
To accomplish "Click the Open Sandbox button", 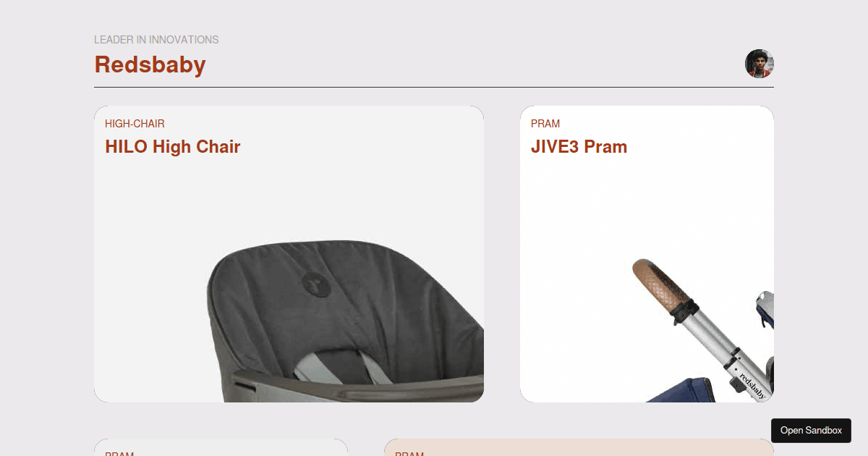I will tap(811, 431).
